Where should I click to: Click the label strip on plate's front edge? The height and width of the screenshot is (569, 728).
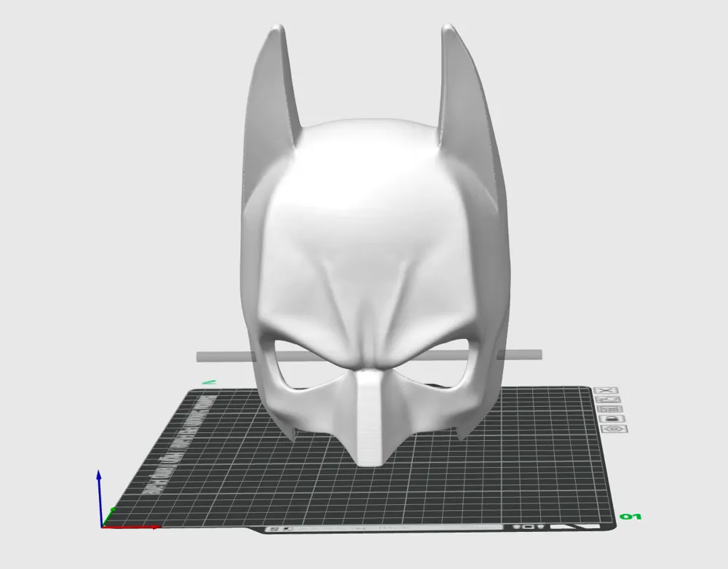(384, 528)
